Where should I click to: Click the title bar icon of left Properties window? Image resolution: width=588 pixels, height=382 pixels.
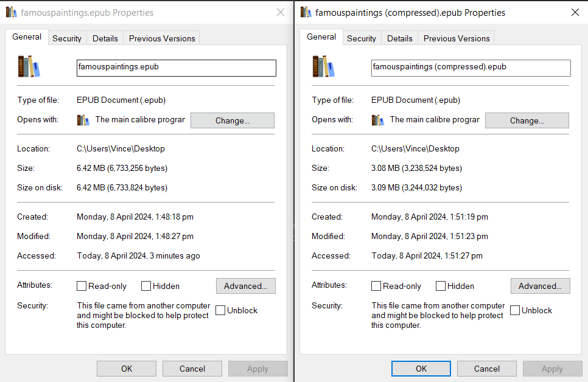coord(10,12)
